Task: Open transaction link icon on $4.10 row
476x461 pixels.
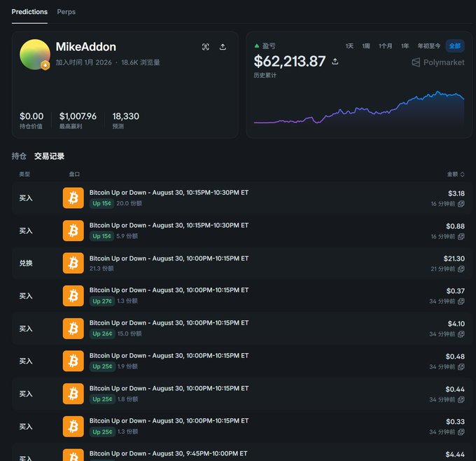Action: [x=461, y=334]
